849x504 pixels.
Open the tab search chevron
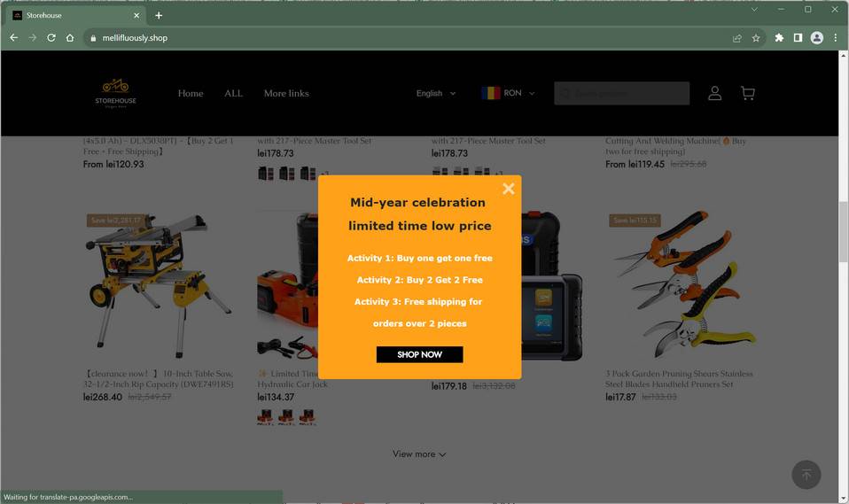point(754,10)
